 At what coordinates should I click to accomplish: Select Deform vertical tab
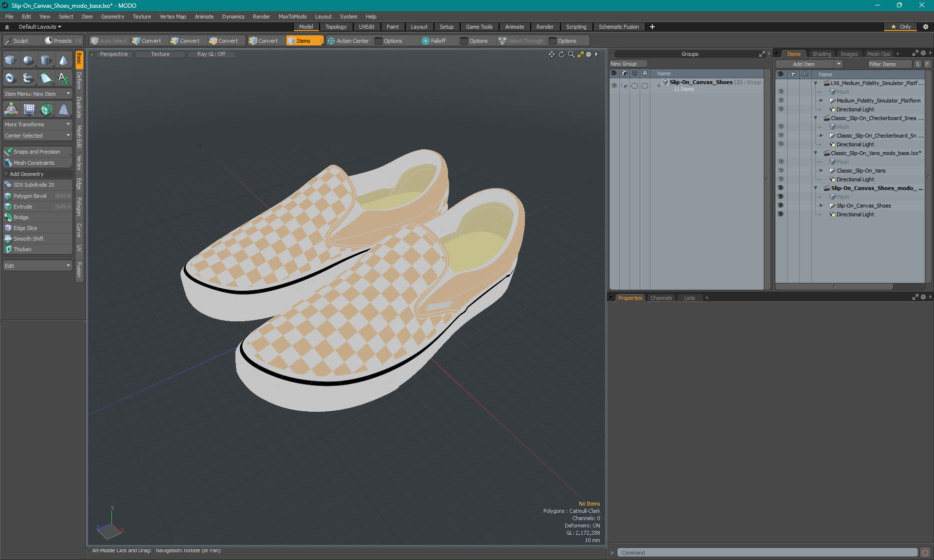click(79, 81)
